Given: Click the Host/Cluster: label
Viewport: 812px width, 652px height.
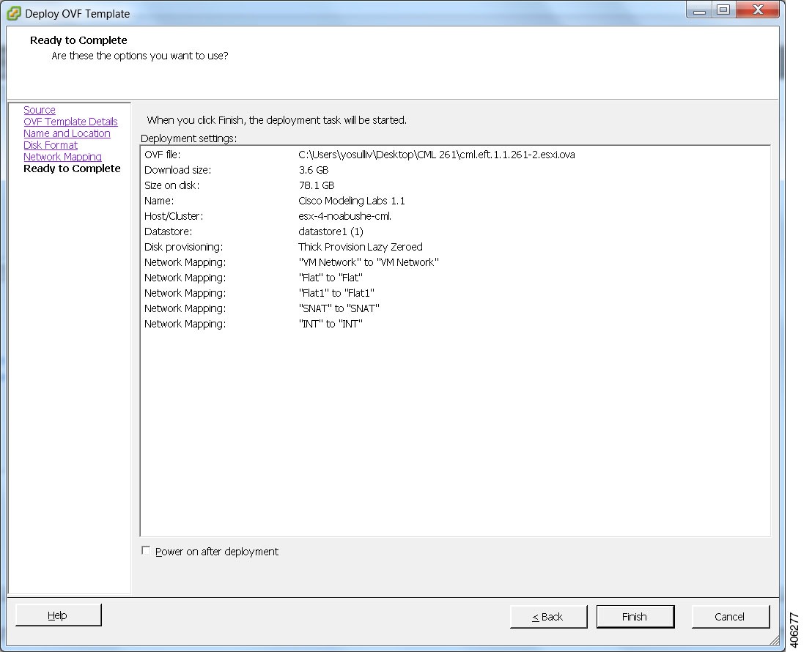Looking at the screenshot, I should coord(174,216).
